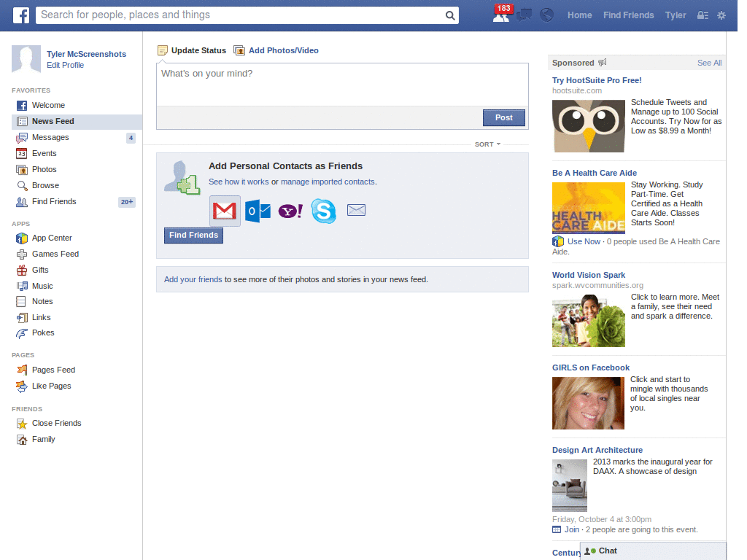Click the What's on your mind box
Viewport: 747px width, 560px height.
(x=342, y=85)
